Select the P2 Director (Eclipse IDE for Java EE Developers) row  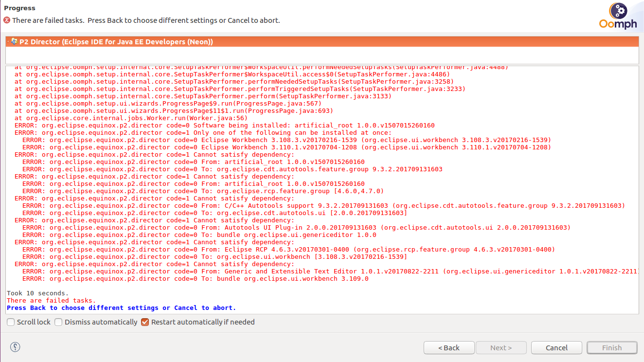322,42
